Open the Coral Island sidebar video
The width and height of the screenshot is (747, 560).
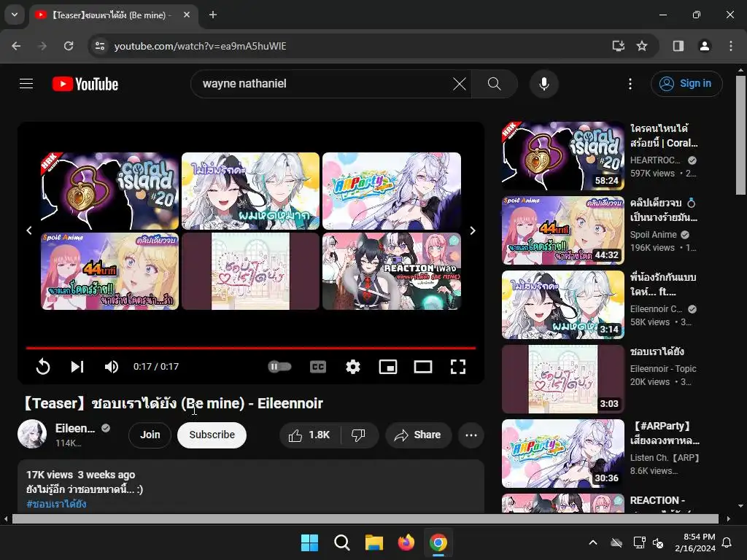(x=563, y=156)
